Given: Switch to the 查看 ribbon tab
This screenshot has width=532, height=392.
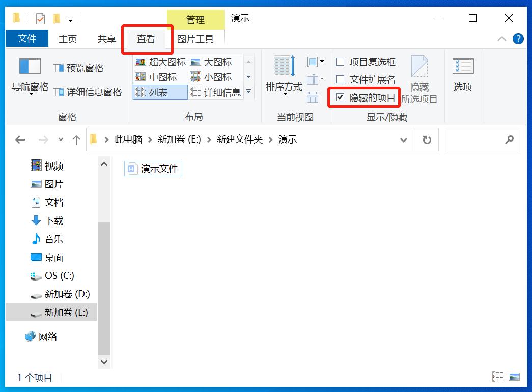Looking at the screenshot, I should tap(147, 38).
